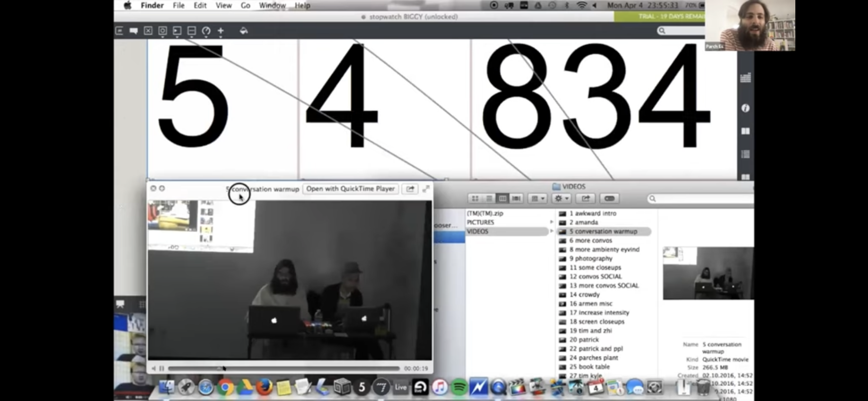Open the Finder arrange-by dropdown

(538, 199)
